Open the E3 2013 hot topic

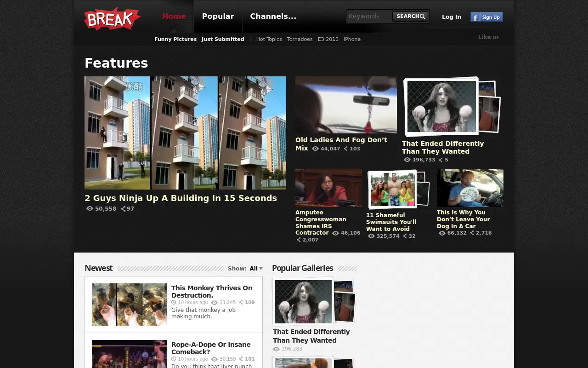(328, 39)
